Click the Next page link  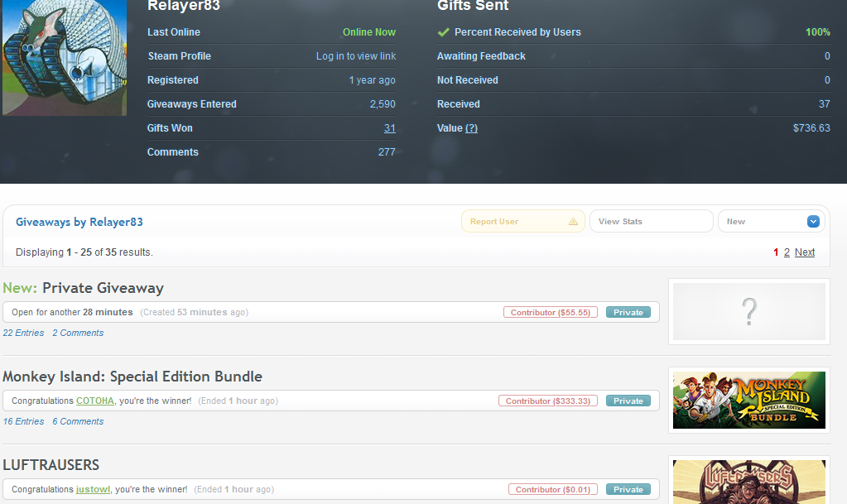coord(804,252)
